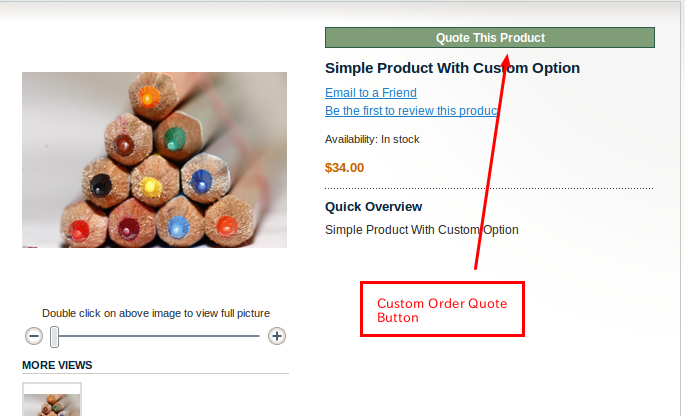Click the Availability: In stock text
This screenshot has width=686, height=416.
point(372,139)
